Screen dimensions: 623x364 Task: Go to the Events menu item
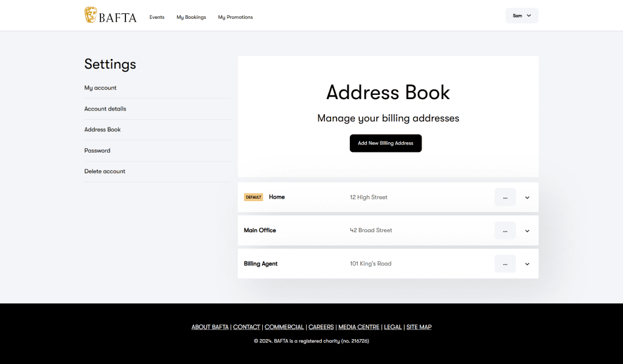tap(157, 17)
